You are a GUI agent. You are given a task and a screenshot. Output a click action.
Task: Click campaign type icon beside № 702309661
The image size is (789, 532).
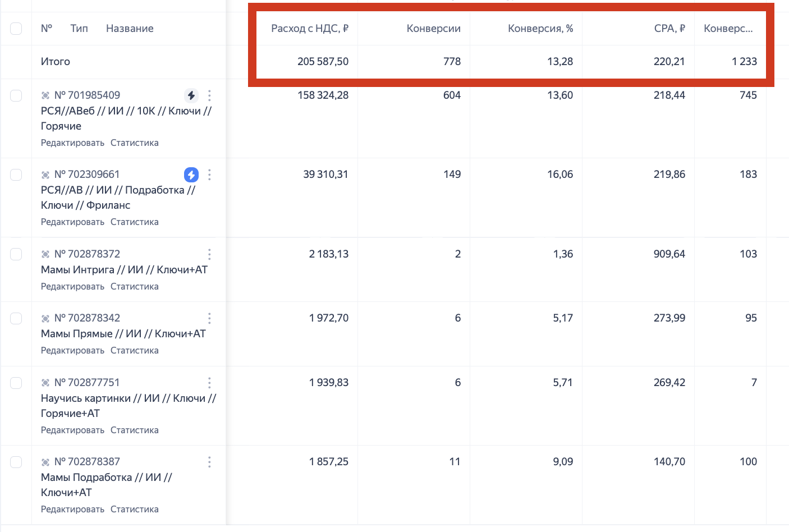[45, 175]
